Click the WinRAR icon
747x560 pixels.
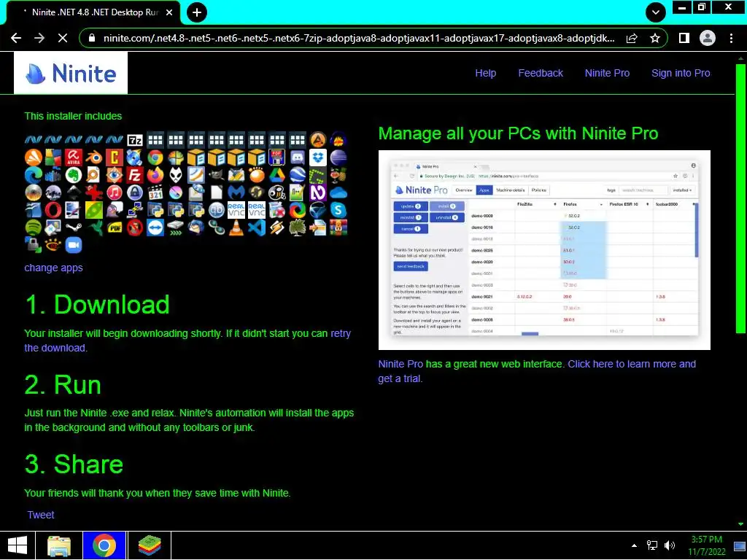tap(338, 227)
